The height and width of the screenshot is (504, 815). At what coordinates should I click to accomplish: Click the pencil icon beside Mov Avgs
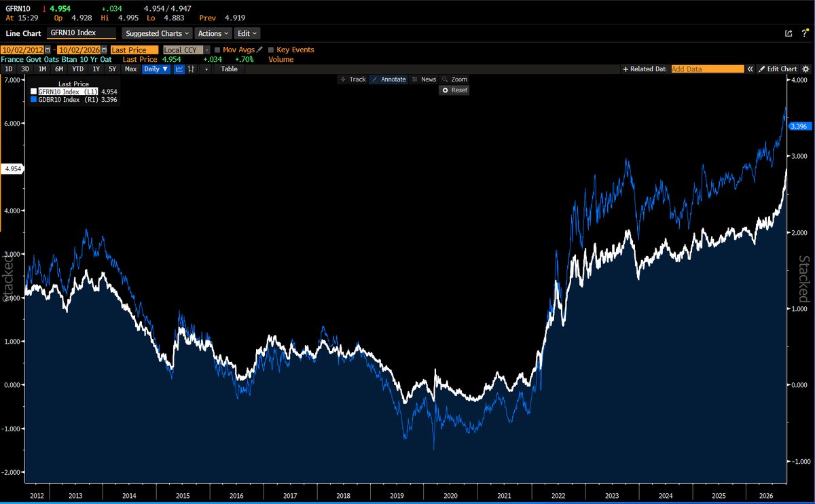coord(259,50)
